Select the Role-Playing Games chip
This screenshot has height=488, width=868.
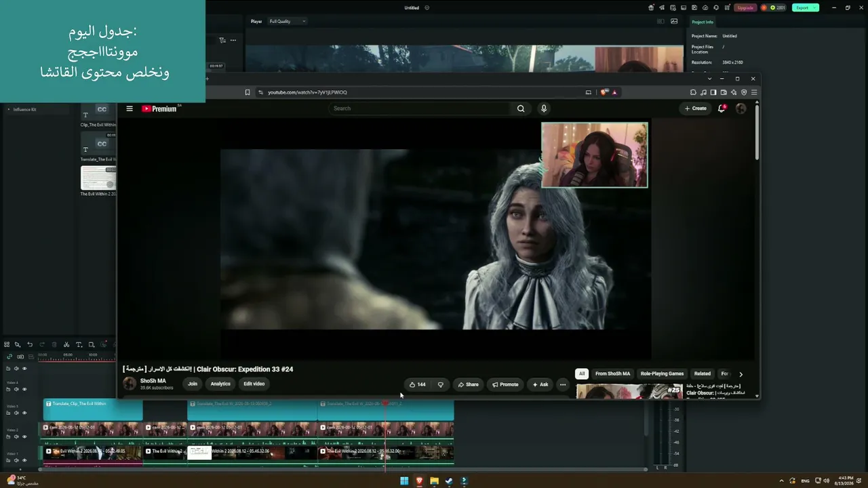pos(662,373)
